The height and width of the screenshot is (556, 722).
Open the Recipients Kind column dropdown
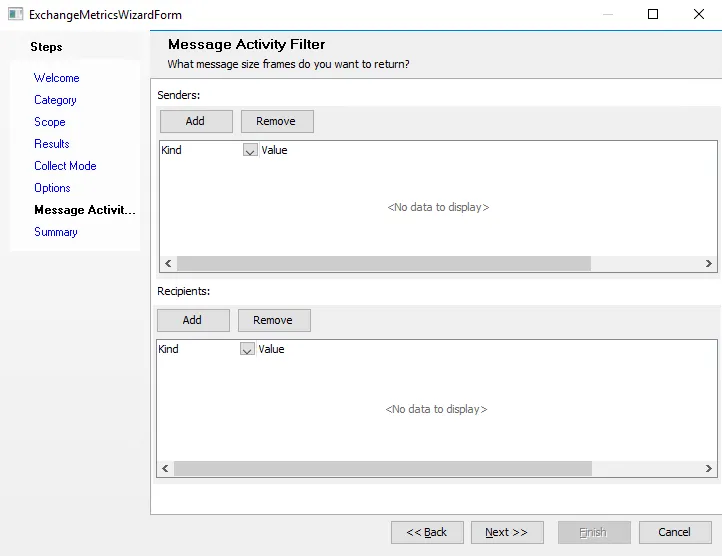[247, 349]
